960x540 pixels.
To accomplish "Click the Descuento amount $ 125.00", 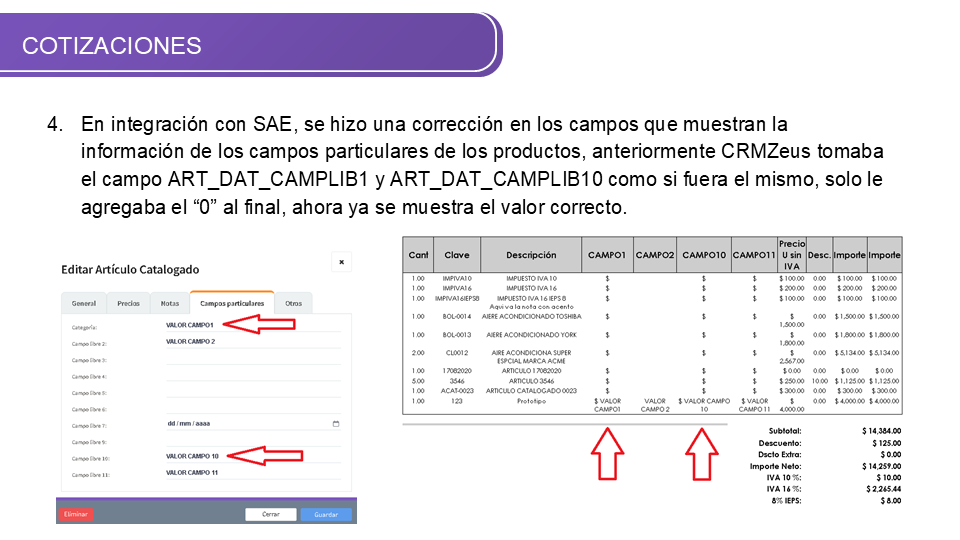I will click(x=886, y=443).
